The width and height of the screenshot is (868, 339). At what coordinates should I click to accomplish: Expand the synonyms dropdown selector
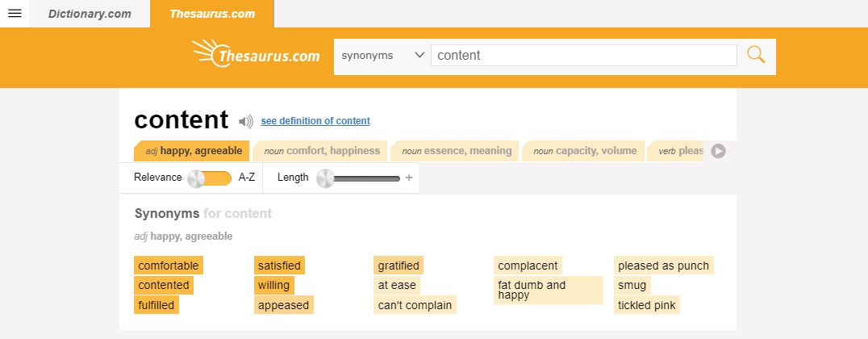(x=382, y=55)
